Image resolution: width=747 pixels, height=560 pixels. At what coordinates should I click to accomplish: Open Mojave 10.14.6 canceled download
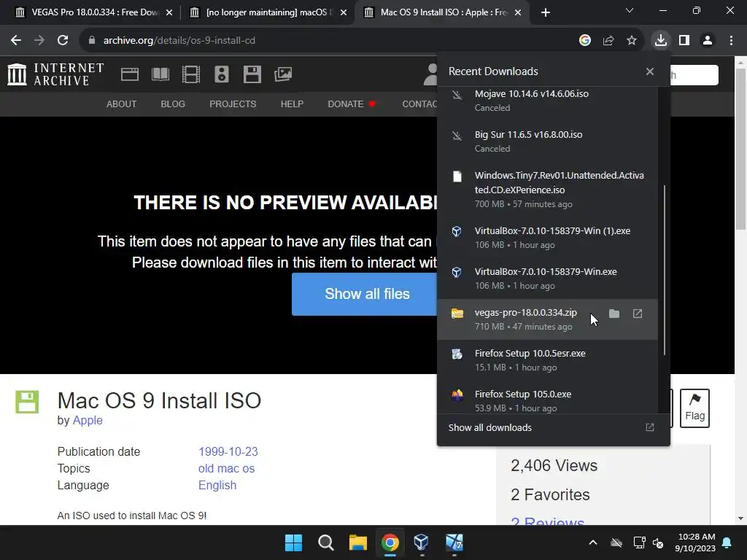point(548,101)
